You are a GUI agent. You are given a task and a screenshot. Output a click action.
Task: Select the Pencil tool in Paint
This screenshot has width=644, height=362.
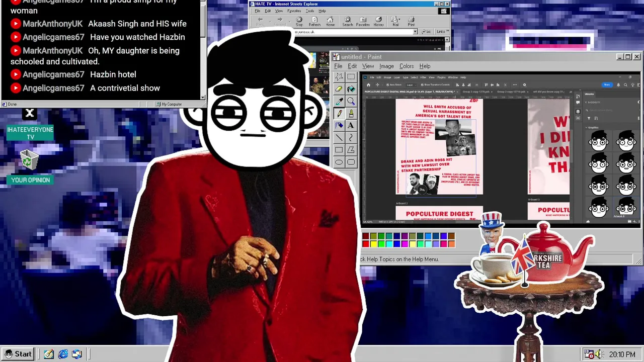point(339,114)
